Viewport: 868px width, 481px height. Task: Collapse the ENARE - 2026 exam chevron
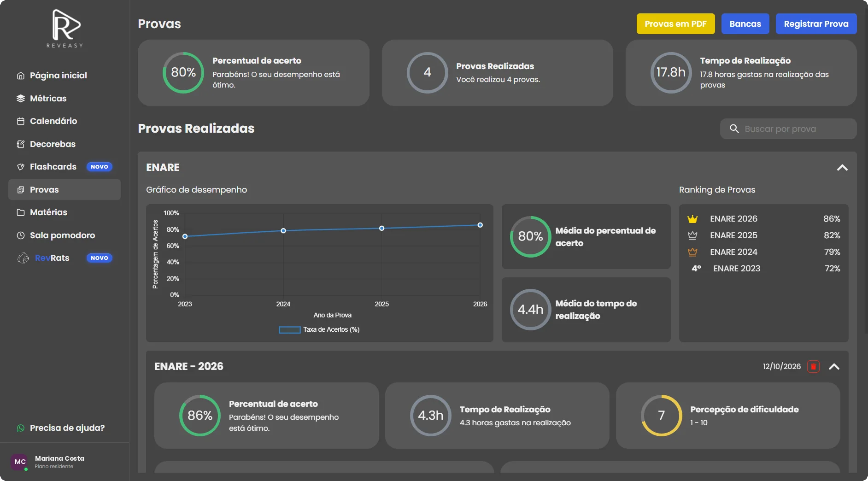click(834, 367)
